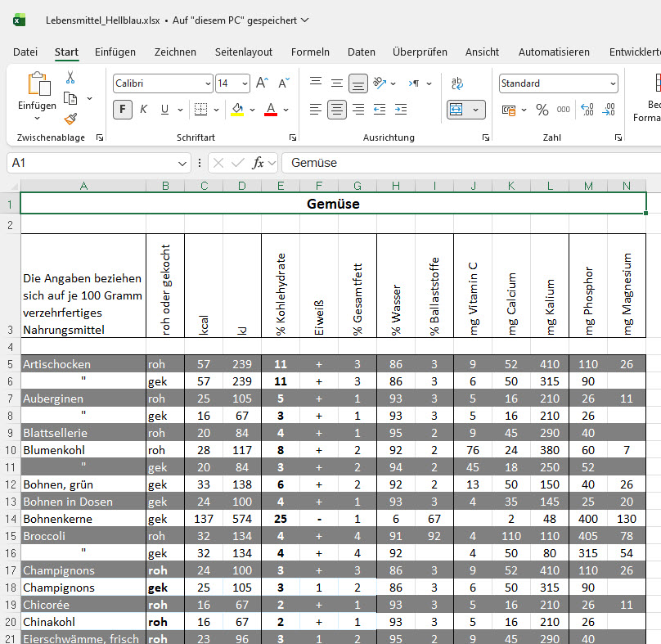
Task: Click the increase font size icon
Action: [262, 83]
